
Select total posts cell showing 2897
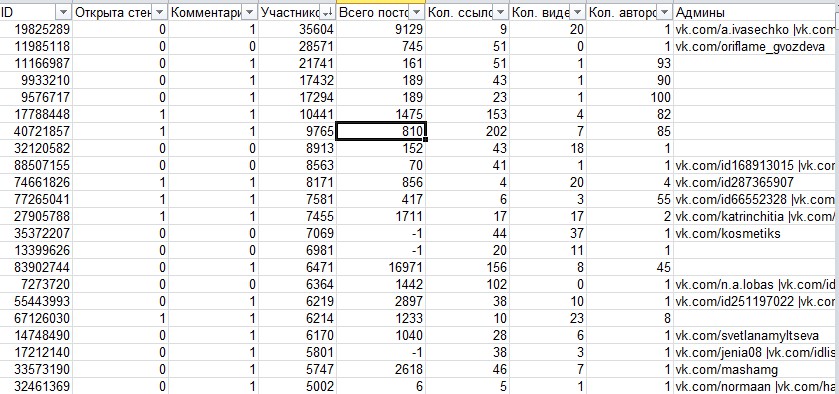(381, 301)
